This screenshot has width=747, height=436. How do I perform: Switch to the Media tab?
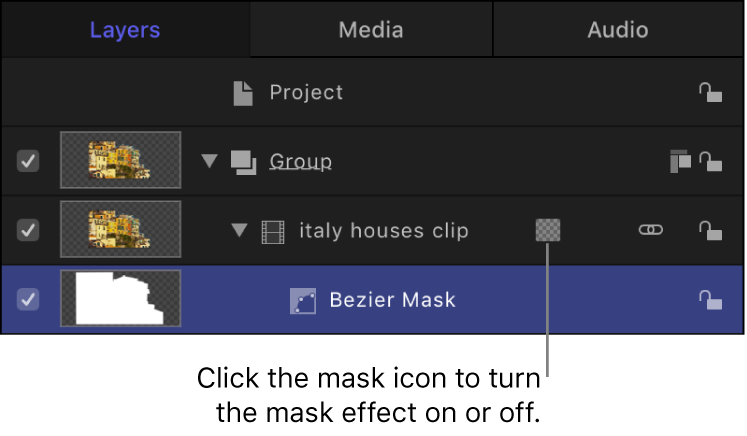pos(370,30)
